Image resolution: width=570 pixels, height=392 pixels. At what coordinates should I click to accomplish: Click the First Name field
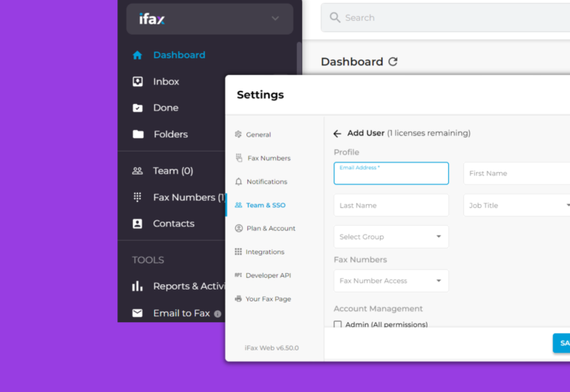(x=517, y=174)
